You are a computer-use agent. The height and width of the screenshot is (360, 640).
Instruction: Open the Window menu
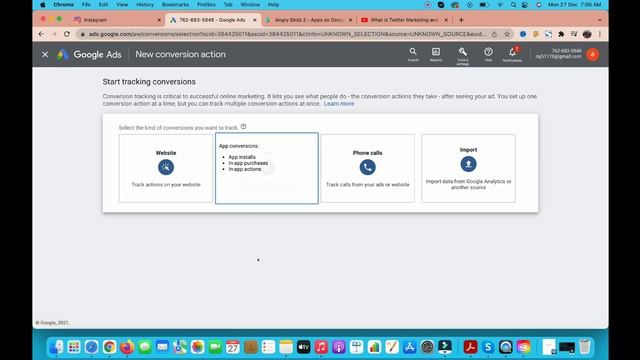pyautogui.click(x=250, y=4)
